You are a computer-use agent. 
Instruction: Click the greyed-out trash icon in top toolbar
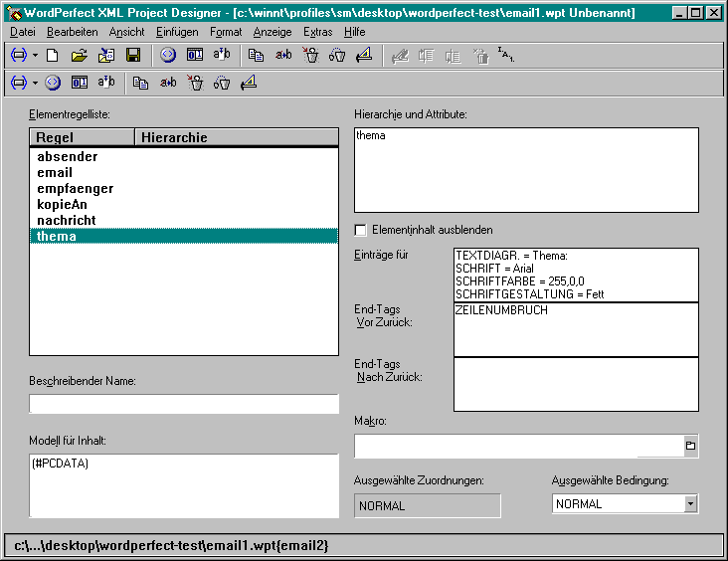pyautogui.click(x=480, y=56)
